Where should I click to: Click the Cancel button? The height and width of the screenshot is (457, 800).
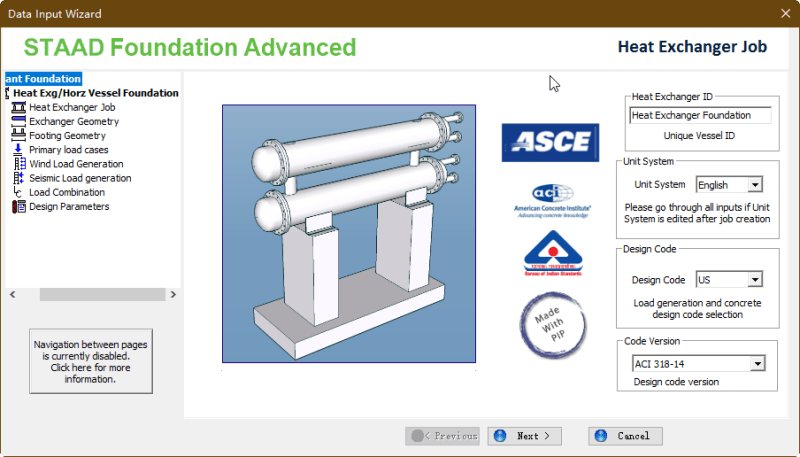coord(626,436)
